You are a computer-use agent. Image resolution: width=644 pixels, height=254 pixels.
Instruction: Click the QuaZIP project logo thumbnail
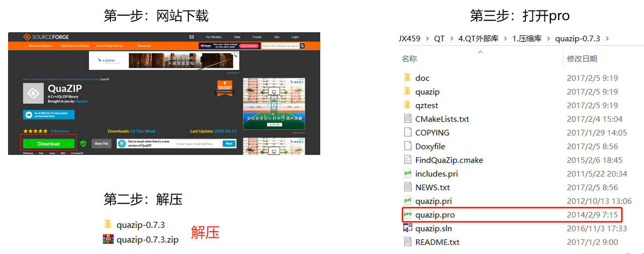pos(34,94)
